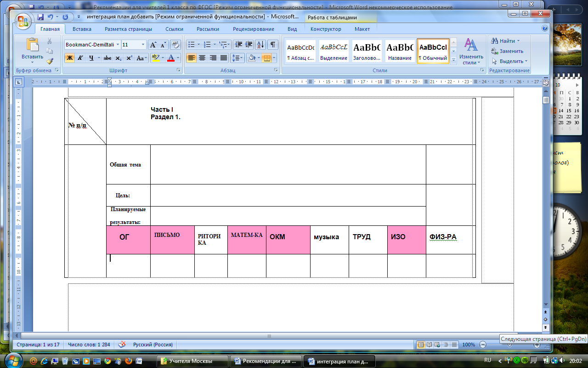588x368 pixels.
Task: Open the Макет table tab
Action: [x=362, y=29]
